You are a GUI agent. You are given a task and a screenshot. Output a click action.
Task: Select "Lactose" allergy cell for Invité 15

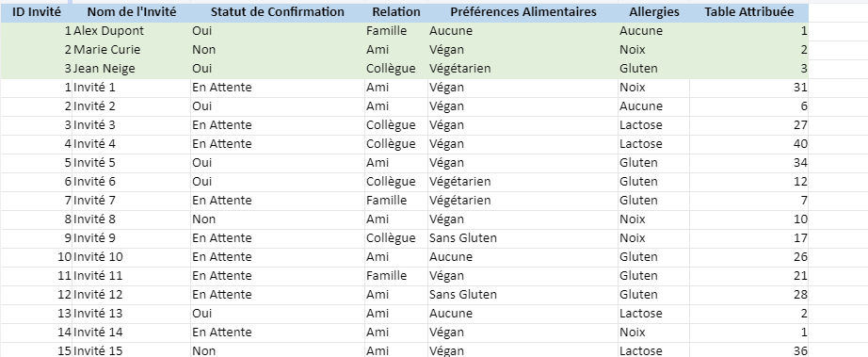[653, 350]
